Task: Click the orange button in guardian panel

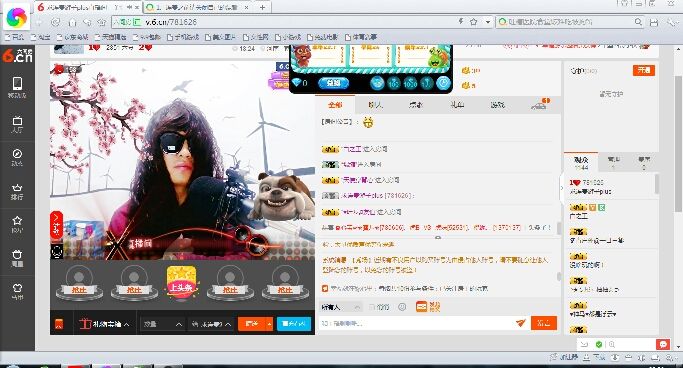Action: click(x=643, y=70)
